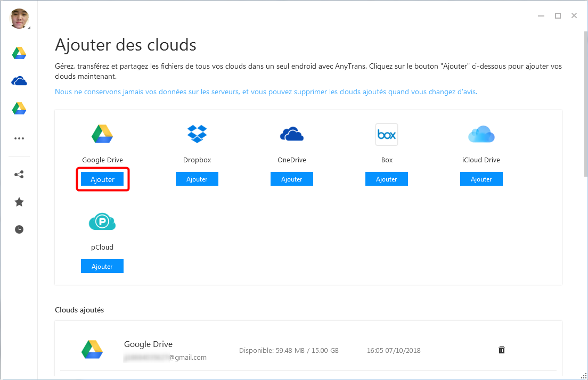This screenshot has width=588, height=380.
Task: Open the share icon in sidebar
Action: click(19, 174)
